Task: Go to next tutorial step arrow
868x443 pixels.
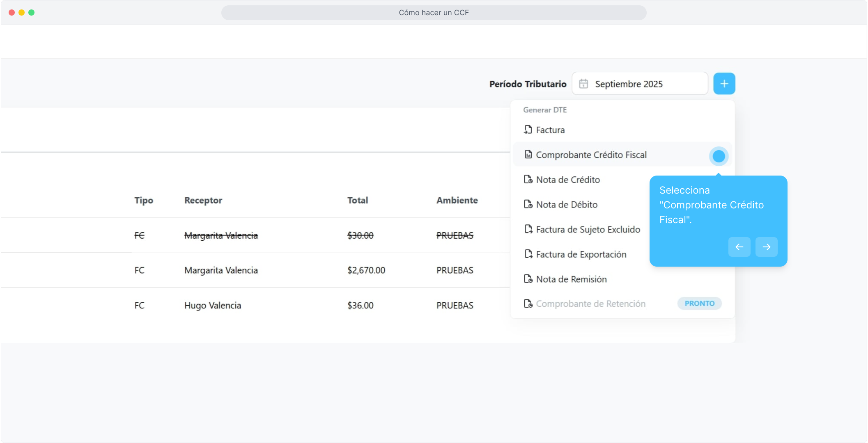Action: pyautogui.click(x=766, y=247)
